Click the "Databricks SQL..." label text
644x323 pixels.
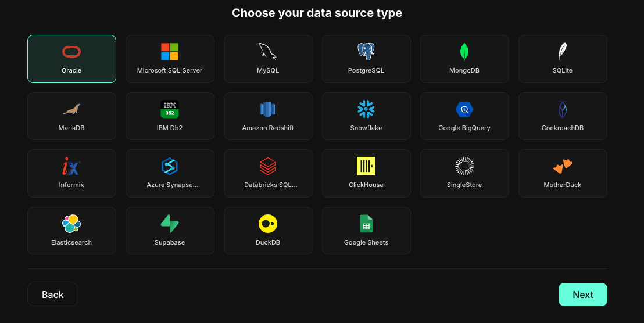coord(271,185)
